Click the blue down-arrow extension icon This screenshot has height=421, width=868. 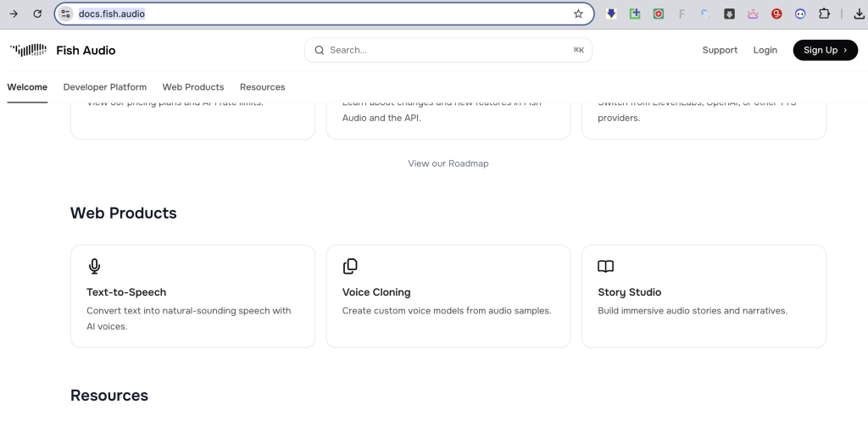point(611,14)
